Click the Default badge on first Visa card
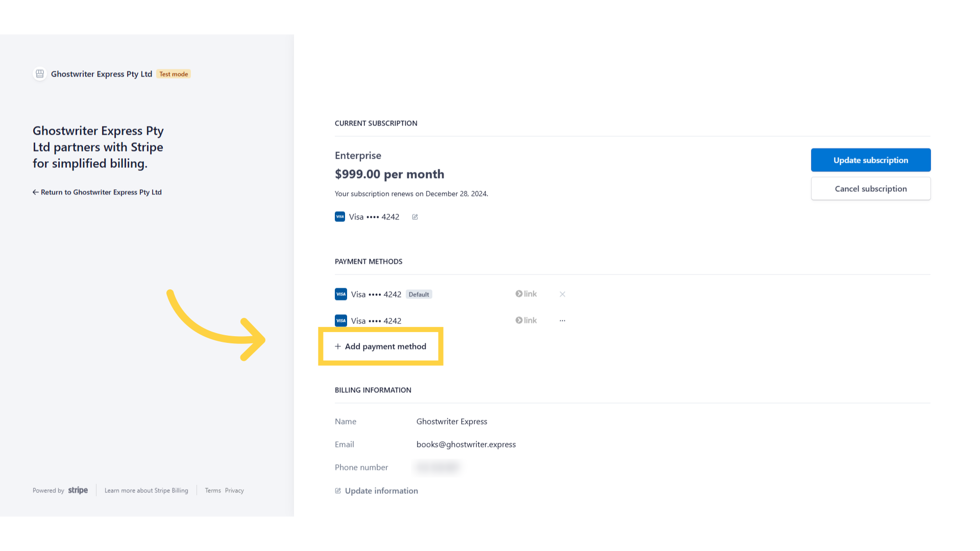 [419, 294]
